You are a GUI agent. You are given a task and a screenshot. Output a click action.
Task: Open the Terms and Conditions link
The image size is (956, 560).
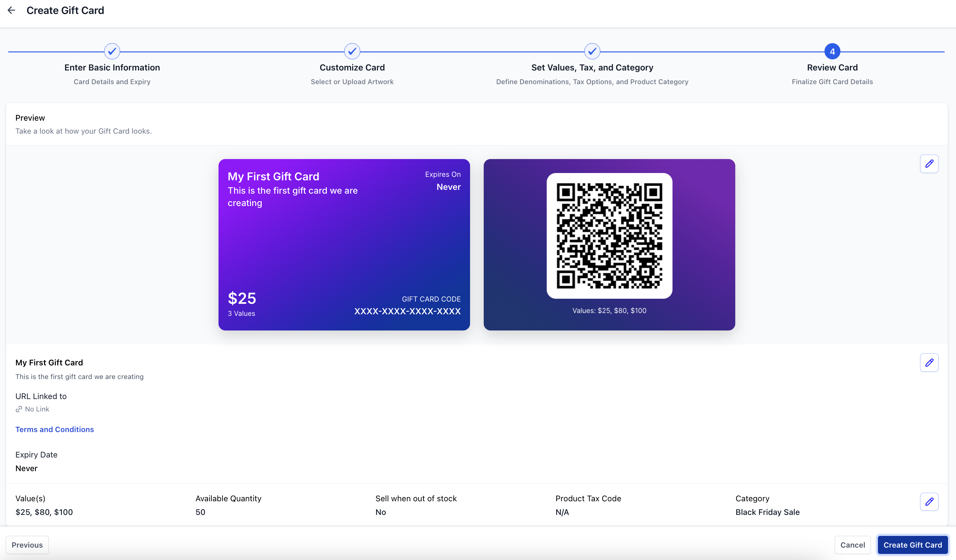coord(55,429)
